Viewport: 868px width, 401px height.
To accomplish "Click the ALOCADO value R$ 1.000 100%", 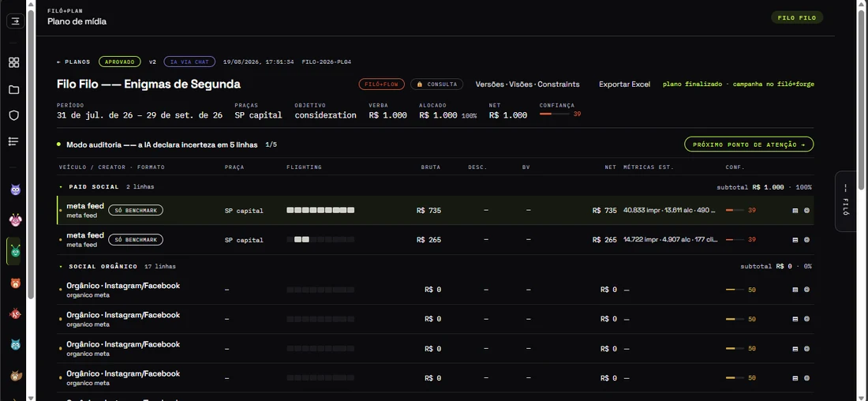I will (448, 115).
